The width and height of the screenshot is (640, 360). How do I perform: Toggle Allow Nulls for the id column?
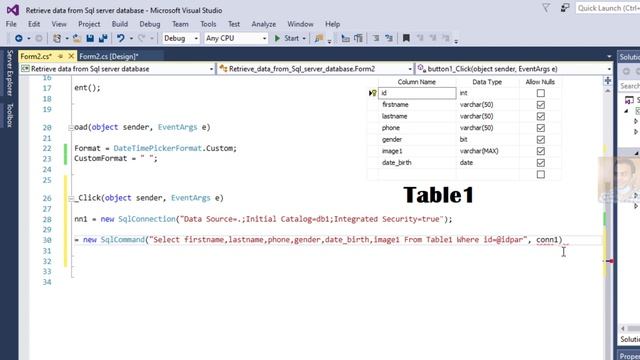pyautogui.click(x=541, y=93)
